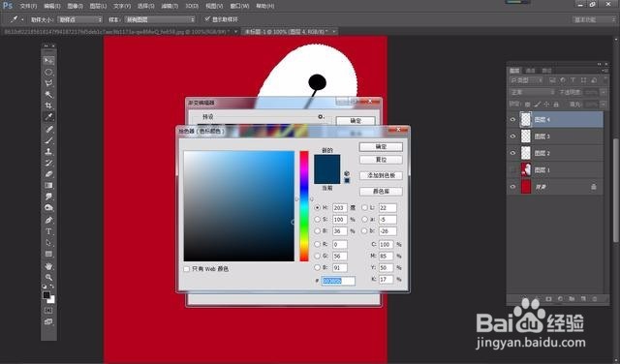This screenshot has width=620, height=364.
Task: Open the Image menu
Action: click(75, 6)
